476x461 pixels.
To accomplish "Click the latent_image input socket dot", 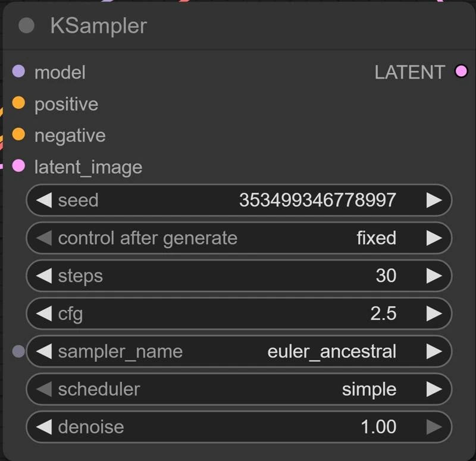I will [18, 166].
